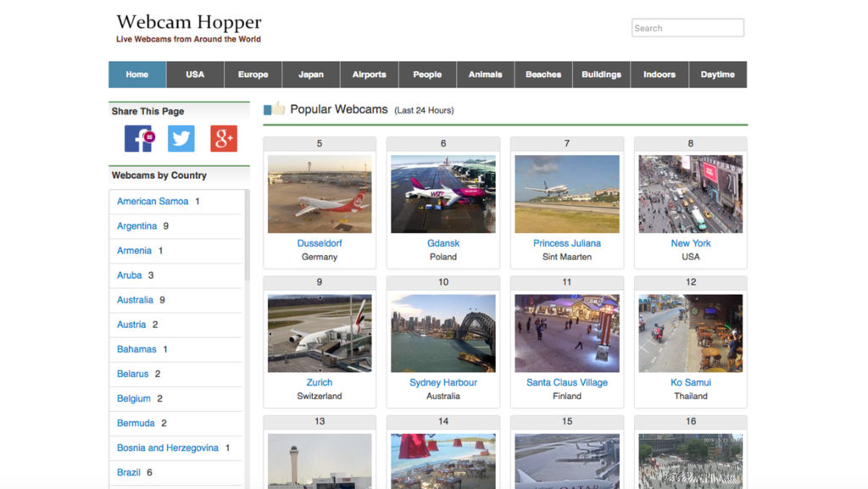The height and width of the screenshot is (489, 868).
Task: Open Bosnia and Herzegovina webcams
Action: tap(168, 448)
